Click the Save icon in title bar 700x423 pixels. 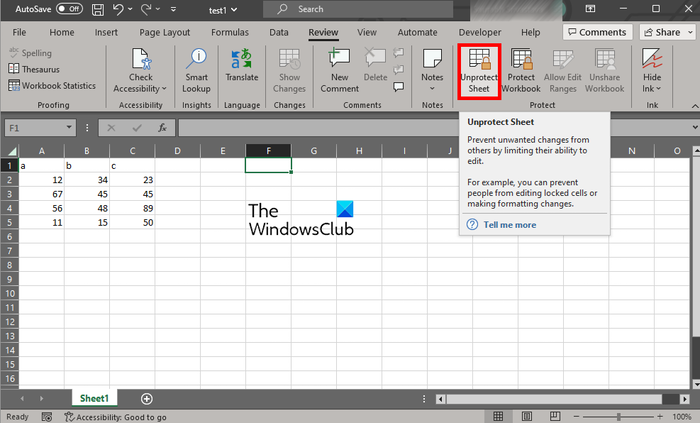pyautogui.click(x=97, y=9)
